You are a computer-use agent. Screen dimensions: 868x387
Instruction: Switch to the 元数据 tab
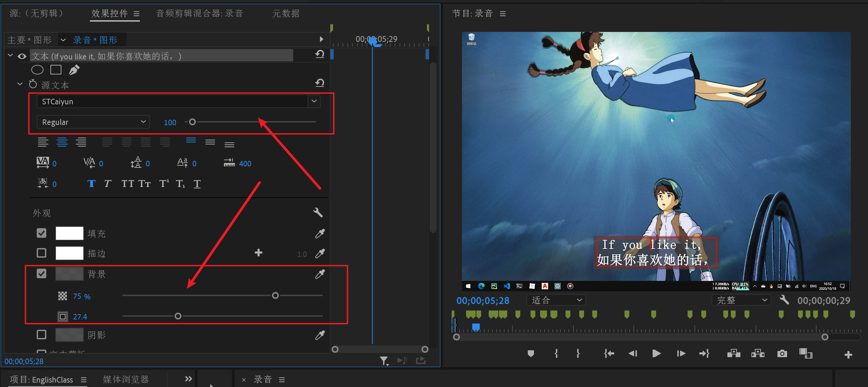point(286,14)
